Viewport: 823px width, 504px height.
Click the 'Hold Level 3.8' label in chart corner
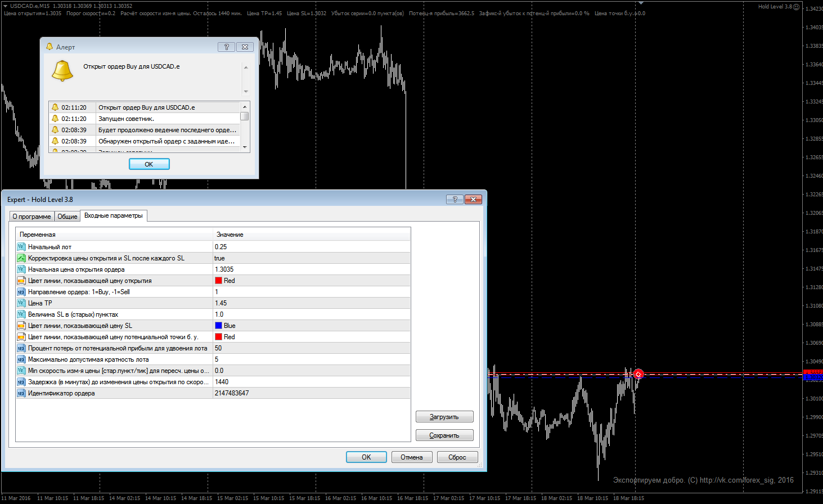(x=775, y=7)
